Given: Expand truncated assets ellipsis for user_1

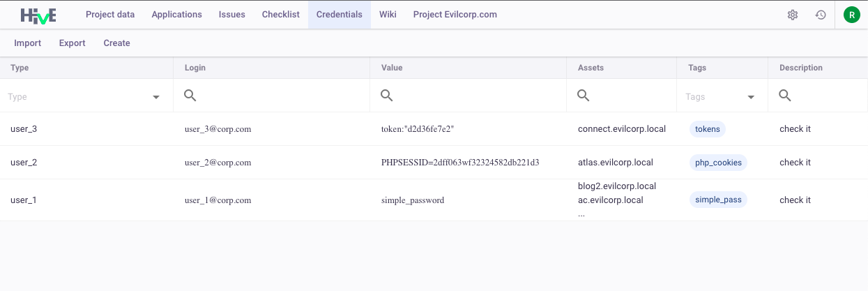Looking at the screenshot, I should click(581, 214).
